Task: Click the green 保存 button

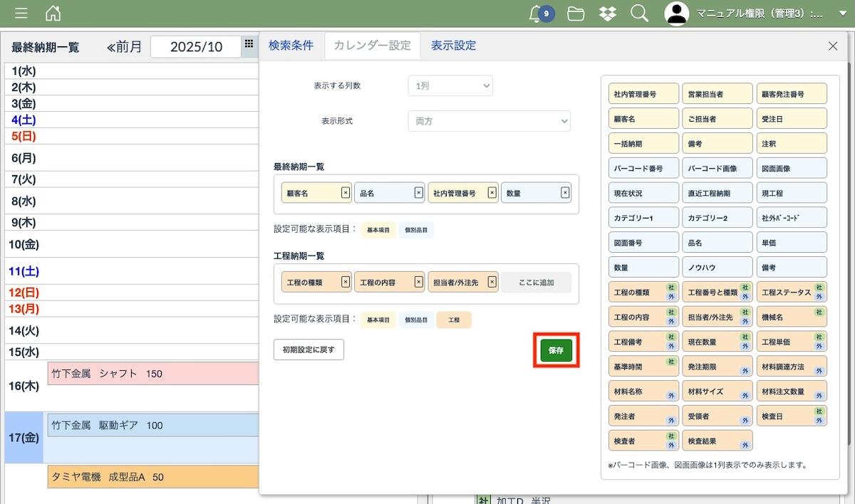Action: [556, 350]
